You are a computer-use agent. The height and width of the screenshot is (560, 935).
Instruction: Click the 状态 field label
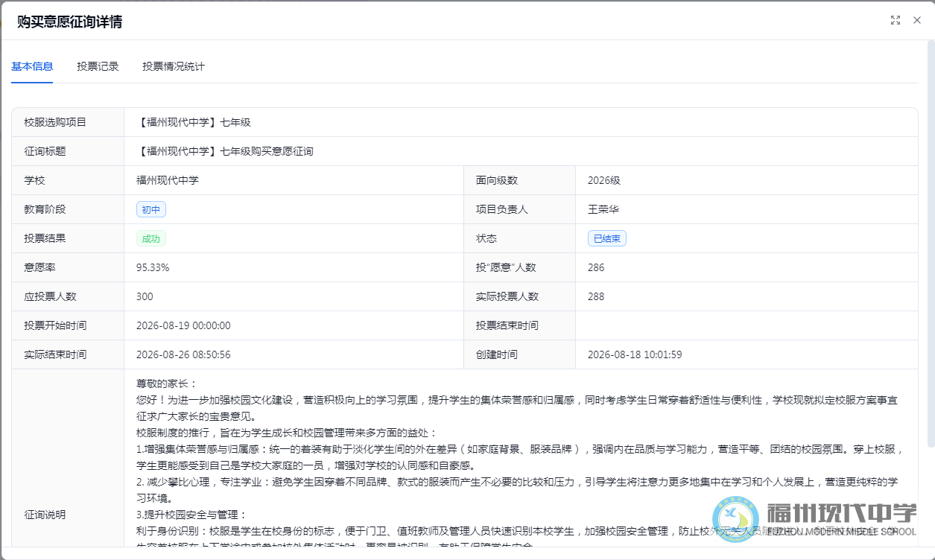coord(486,238)
